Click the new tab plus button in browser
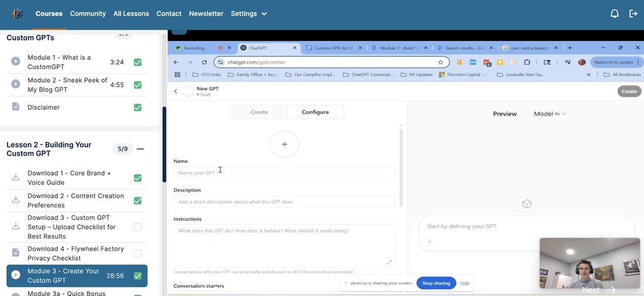 pyautogui.click(x=570, y=48)
